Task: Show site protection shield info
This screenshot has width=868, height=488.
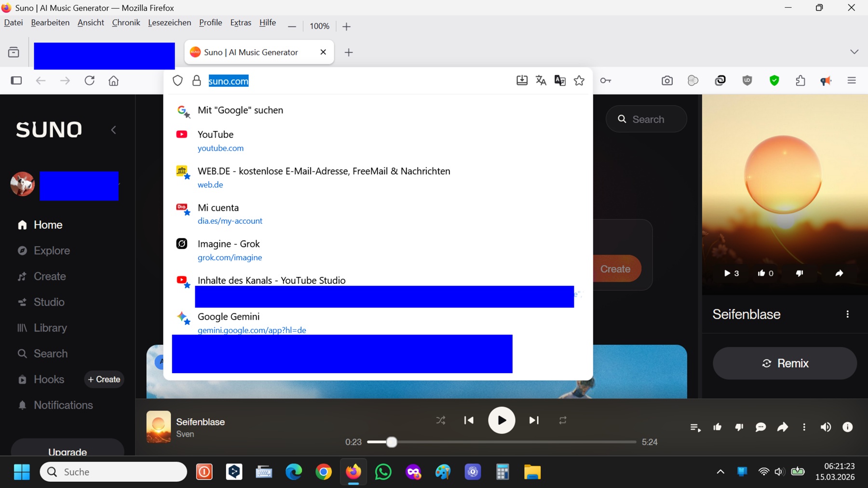Action: click(177, 81)
